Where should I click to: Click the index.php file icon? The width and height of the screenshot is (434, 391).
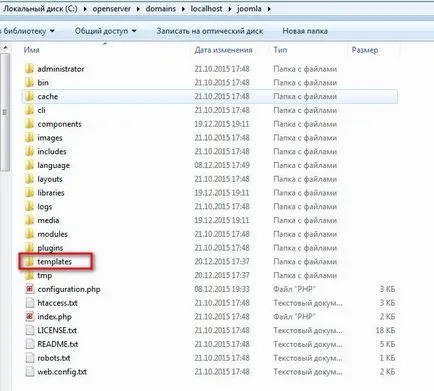(30, 317)
